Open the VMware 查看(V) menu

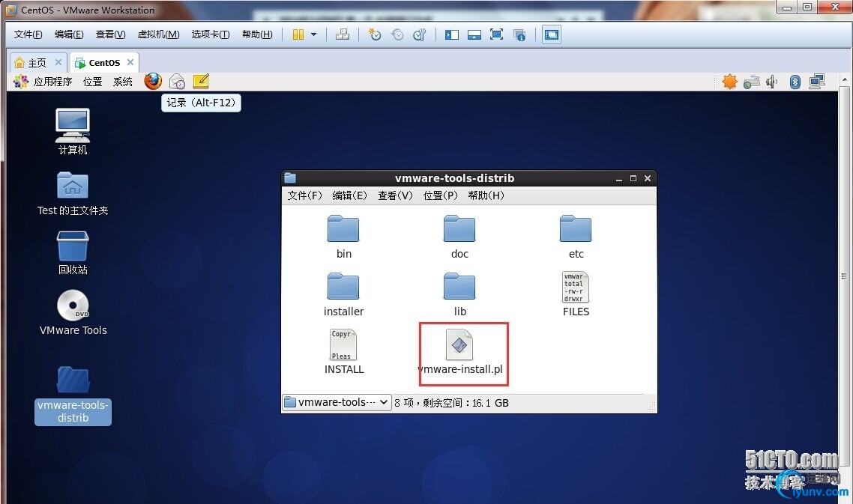(x=110, y=34)
